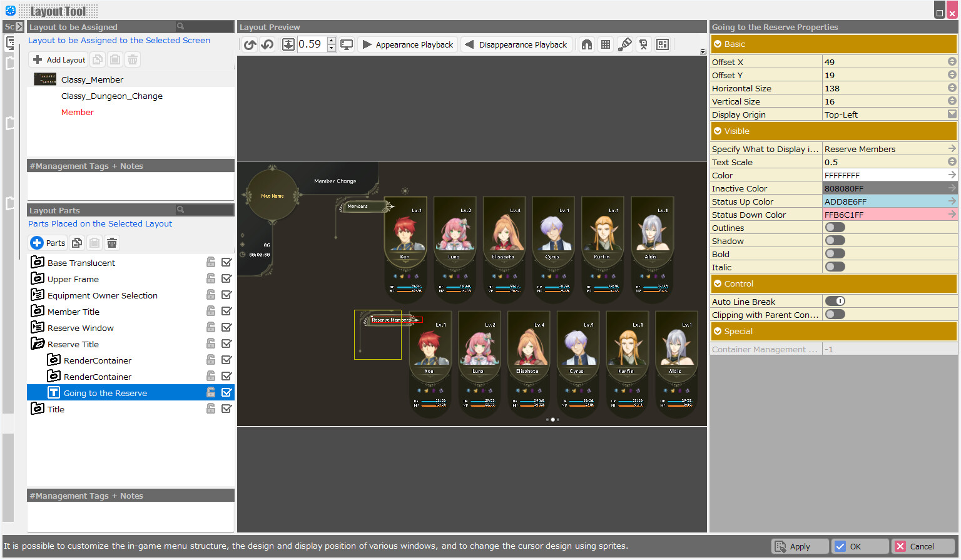961x560 pixels.
Task: Click the pen marker icon in preview toolbar
Action: (624, 44)
